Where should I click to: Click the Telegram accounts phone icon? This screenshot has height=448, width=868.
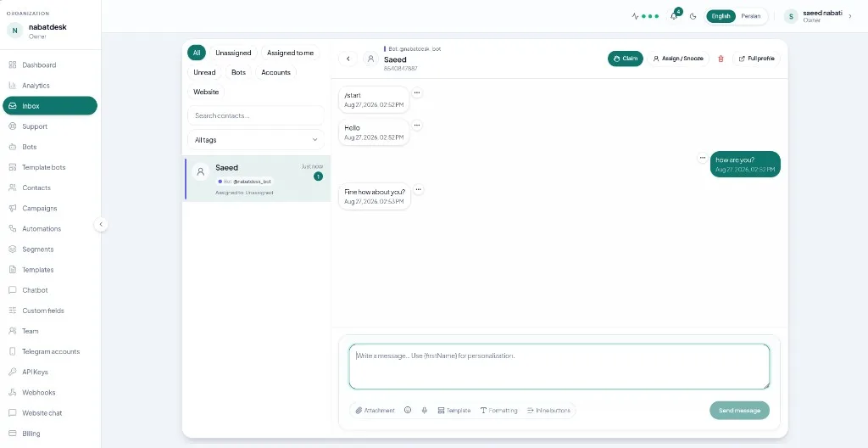pos(12,351)
